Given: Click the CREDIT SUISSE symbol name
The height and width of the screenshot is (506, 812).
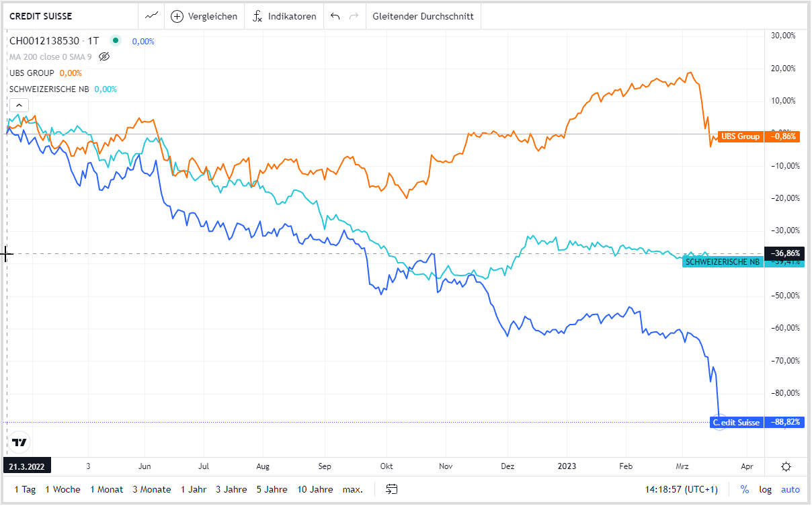Looking at the screenshot, I should (x=41, y=16).
